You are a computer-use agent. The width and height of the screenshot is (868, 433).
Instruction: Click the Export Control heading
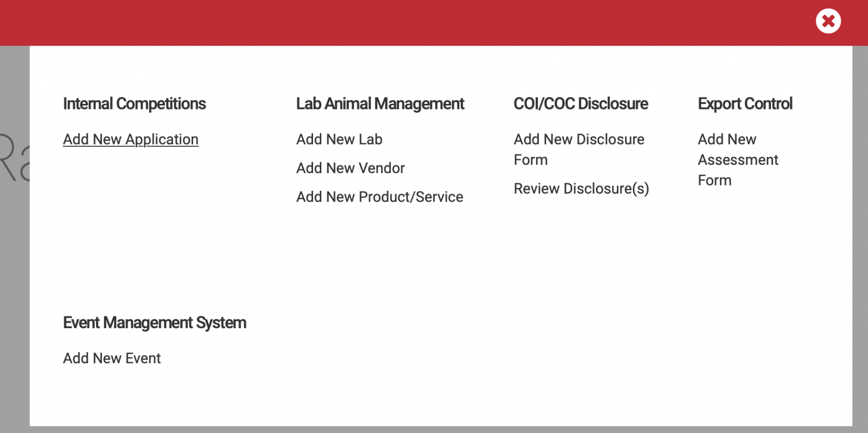(745, 104)
